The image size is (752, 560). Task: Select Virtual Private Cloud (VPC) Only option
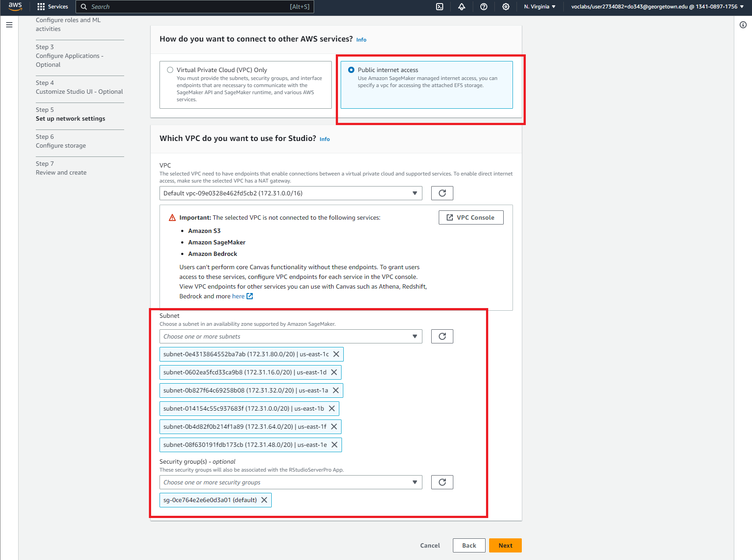170,70
